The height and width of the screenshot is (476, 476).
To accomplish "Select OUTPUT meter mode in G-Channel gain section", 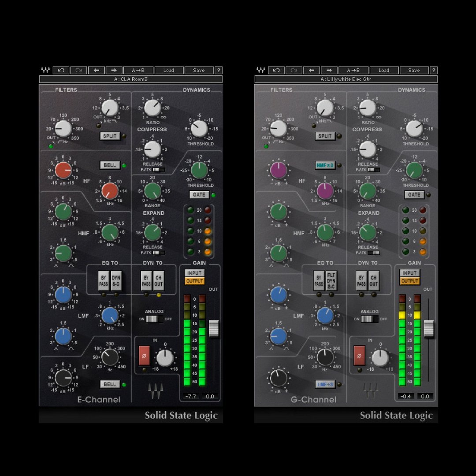I will pos(410,281).
